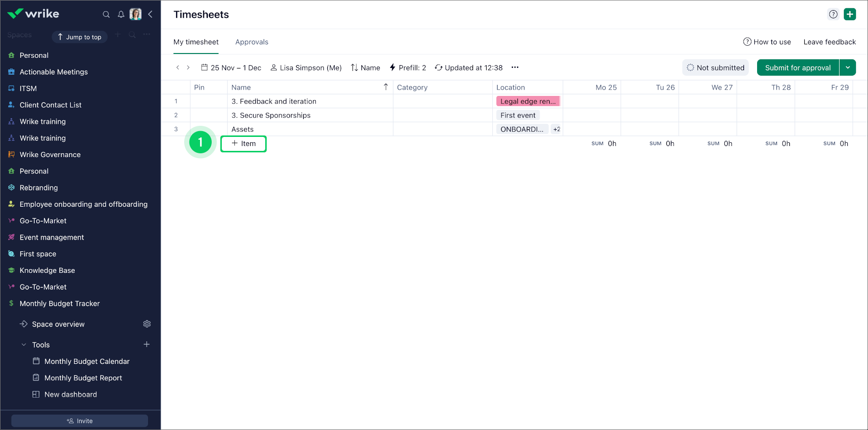Collapse the Tools section chevron
Viewport: 868px width, 430px height.
pyautogui.click(x=24, y=345)
